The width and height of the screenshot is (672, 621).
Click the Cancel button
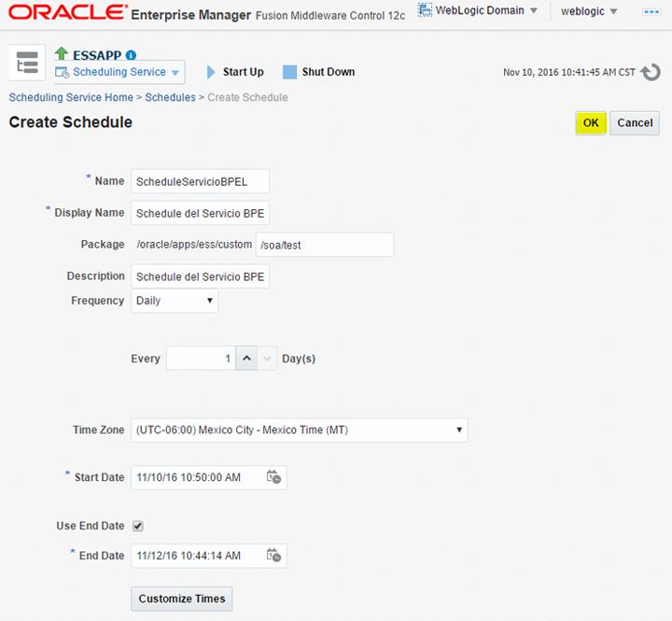tap(635, 123)
